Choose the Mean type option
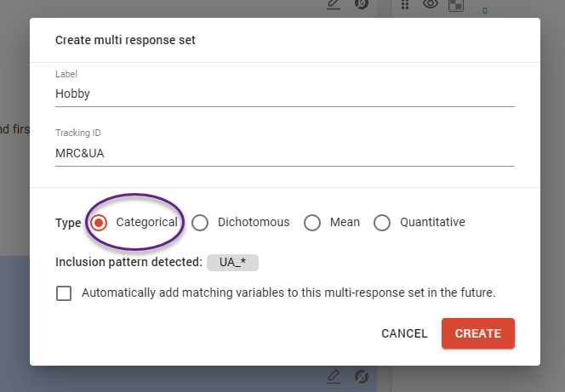Image resolution: width=565 pixels, height=392 pixels. (x=312, y=223)
